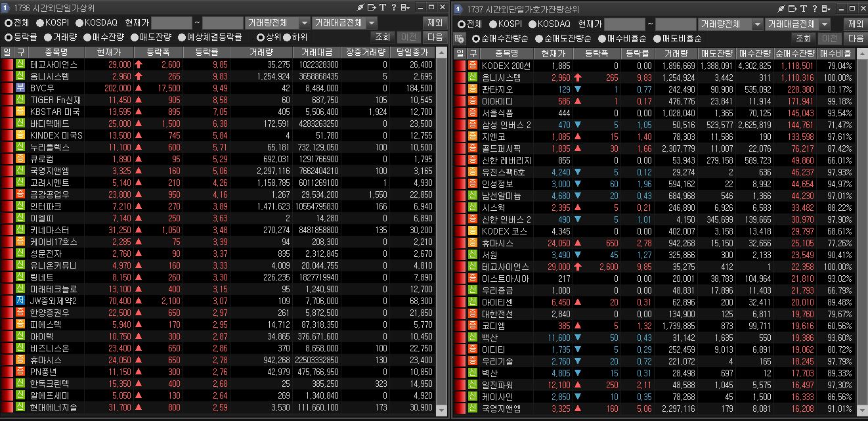Sort by 장중거래량 column header
Screen dimensions: 868x421
pos(366,53)
